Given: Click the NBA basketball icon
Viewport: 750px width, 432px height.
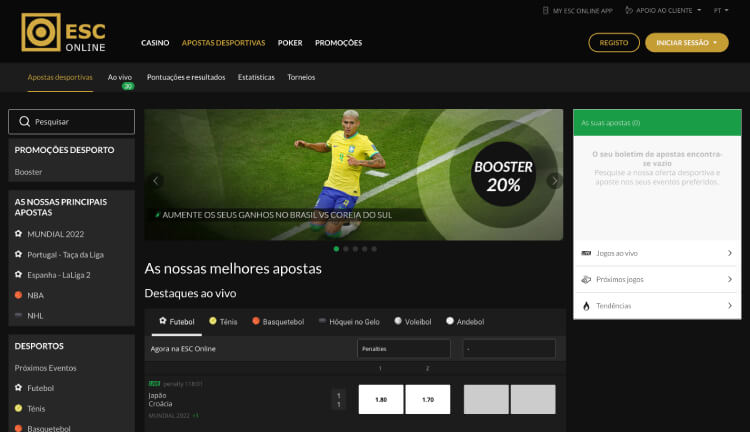Looking at the screenshot, I should pyautogui.click(x=18, y=295).
